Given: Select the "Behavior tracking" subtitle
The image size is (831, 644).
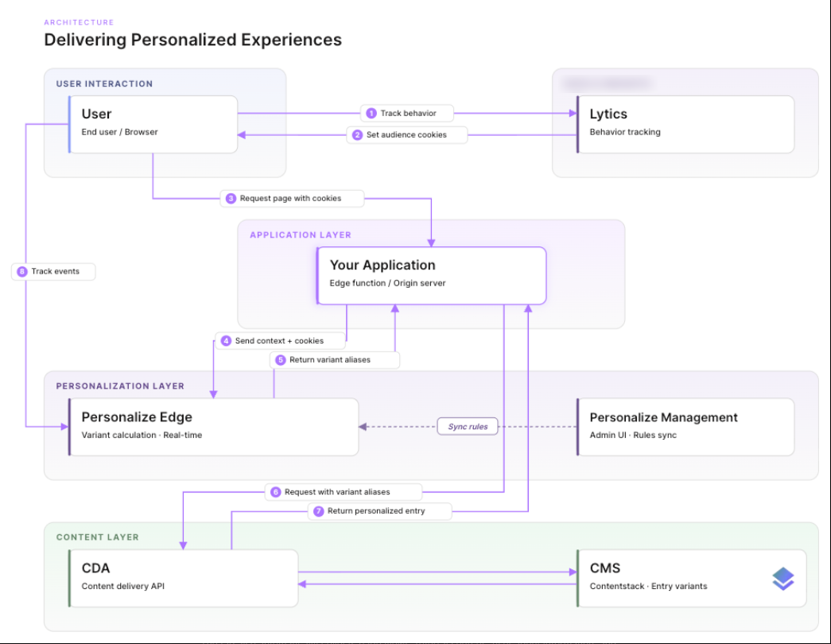Looking at the screenshot, I should (x=625, y=132).
